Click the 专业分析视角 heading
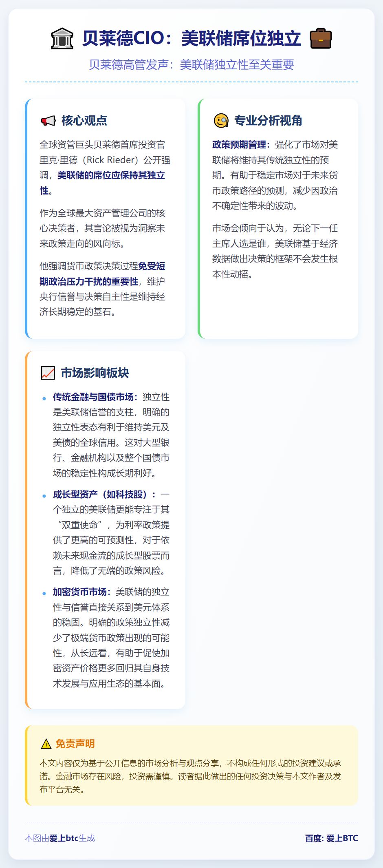Viewport: 383px width, 868px height. 268,121
